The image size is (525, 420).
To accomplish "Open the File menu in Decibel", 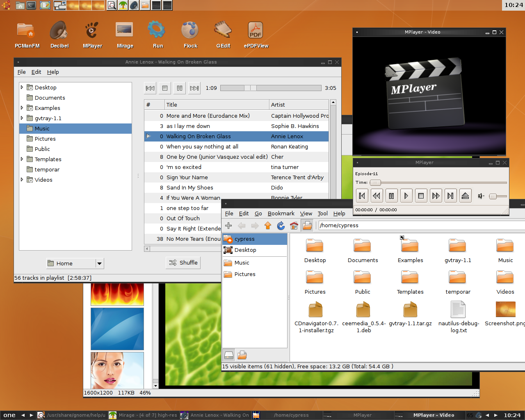I will click(x=22, y=72).
